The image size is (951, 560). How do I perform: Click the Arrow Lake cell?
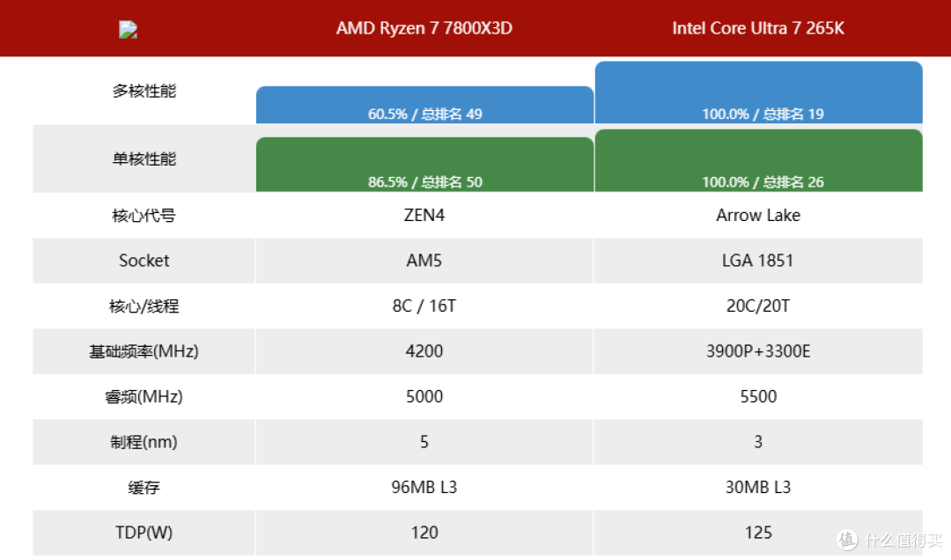pos(758,216)
